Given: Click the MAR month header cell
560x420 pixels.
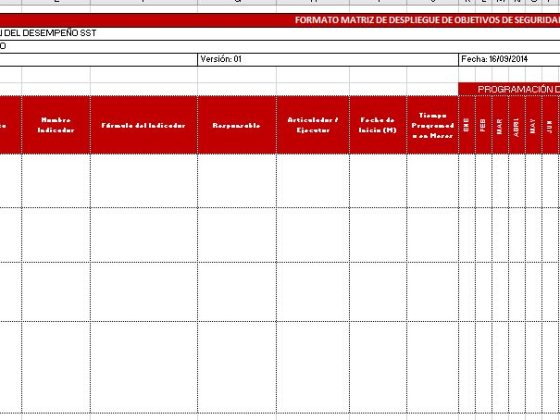Looking at the screenshot, I should tap(500, 125).
